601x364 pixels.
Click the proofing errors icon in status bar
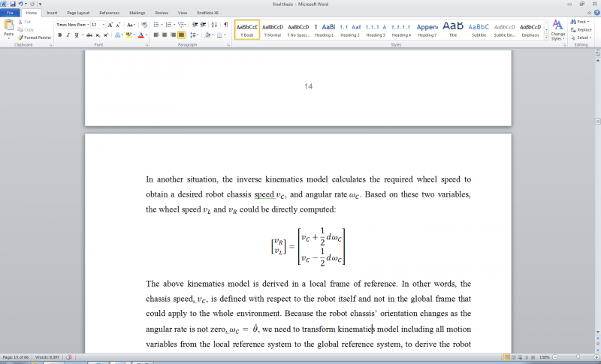[68, 357]
